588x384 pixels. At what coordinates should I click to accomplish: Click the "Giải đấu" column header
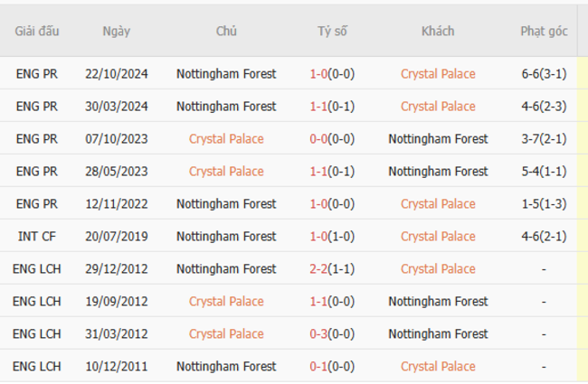point(37,31)
